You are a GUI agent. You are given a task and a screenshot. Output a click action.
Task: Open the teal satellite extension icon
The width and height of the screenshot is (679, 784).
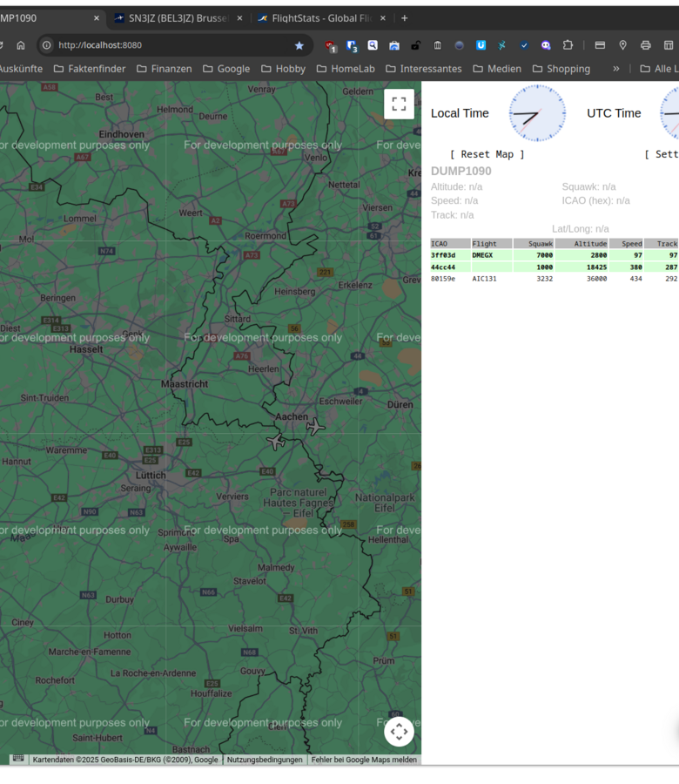pos(502,45)
